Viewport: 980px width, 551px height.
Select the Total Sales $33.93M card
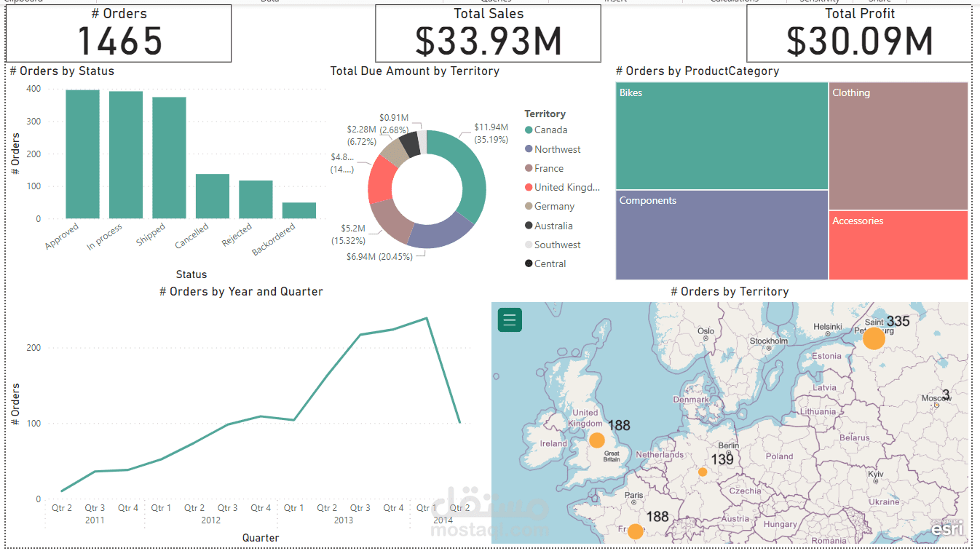[488, 33]
